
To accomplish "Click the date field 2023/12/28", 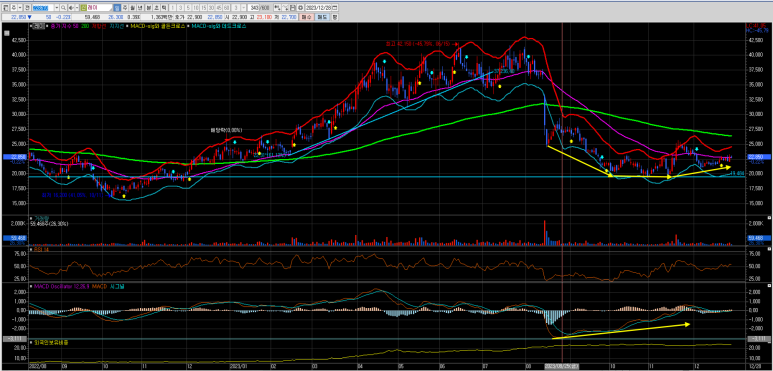I will (318, 8).
